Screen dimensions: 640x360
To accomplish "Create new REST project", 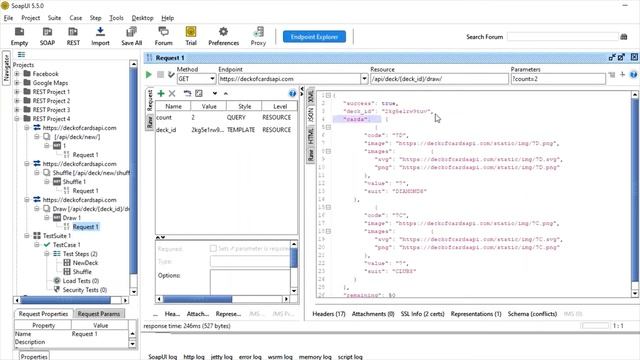I will click(x=73, y=36).
